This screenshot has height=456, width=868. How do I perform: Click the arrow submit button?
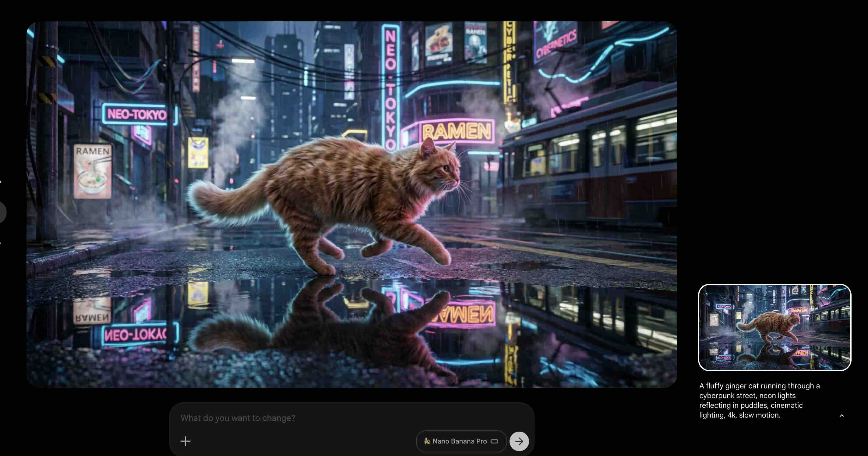519,441
